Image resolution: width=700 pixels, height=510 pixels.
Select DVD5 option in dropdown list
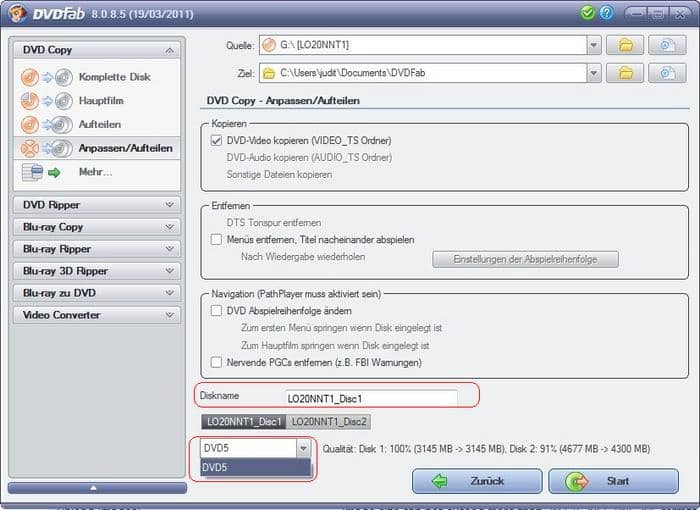coord(255,468)
